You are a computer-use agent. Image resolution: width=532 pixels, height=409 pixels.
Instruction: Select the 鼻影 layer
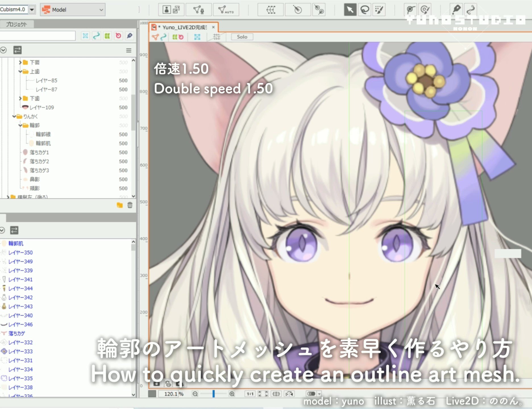coord(35,180)
